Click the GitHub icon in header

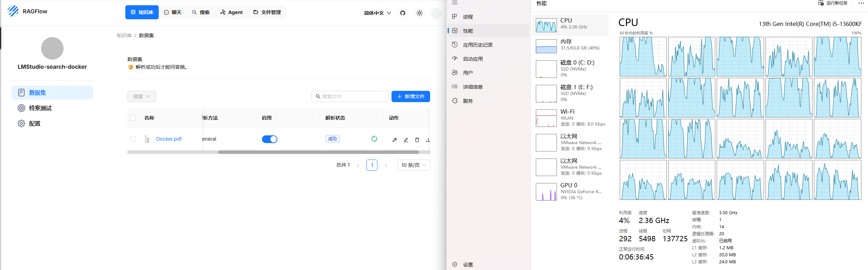click(403, 13)
